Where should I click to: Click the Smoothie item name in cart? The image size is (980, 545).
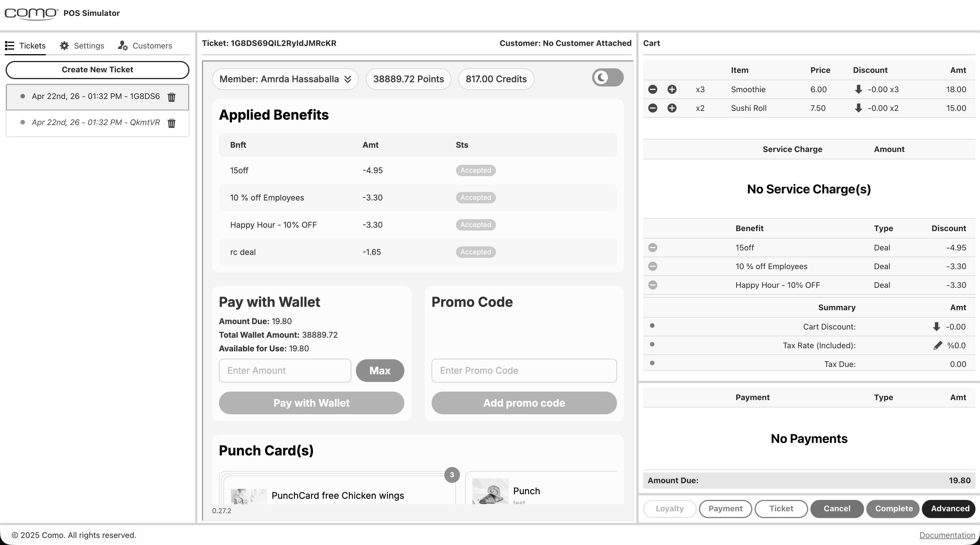click(x=748, y=89)
